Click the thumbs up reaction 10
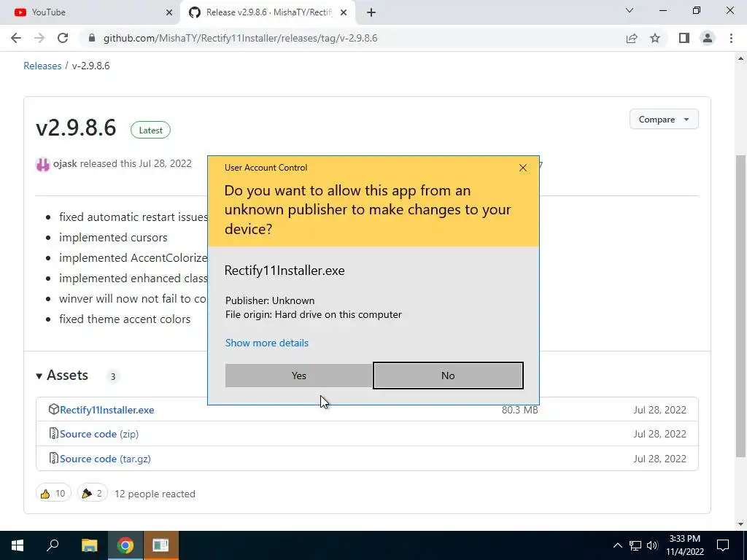Image resolution: width=747 pixels, height=560 pixels. pos(53,494)
